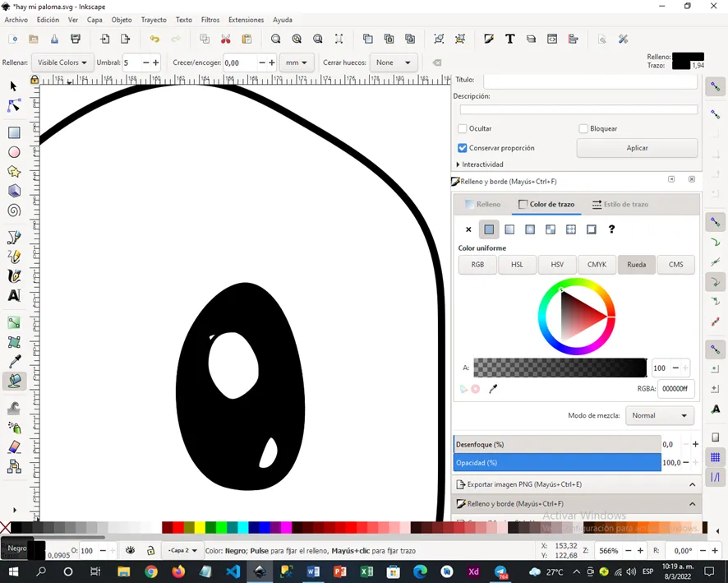Image resolution: width=728 pixels, height=583 pixels.
Task: Click the Aplicar button
Action: click(637, 148)
